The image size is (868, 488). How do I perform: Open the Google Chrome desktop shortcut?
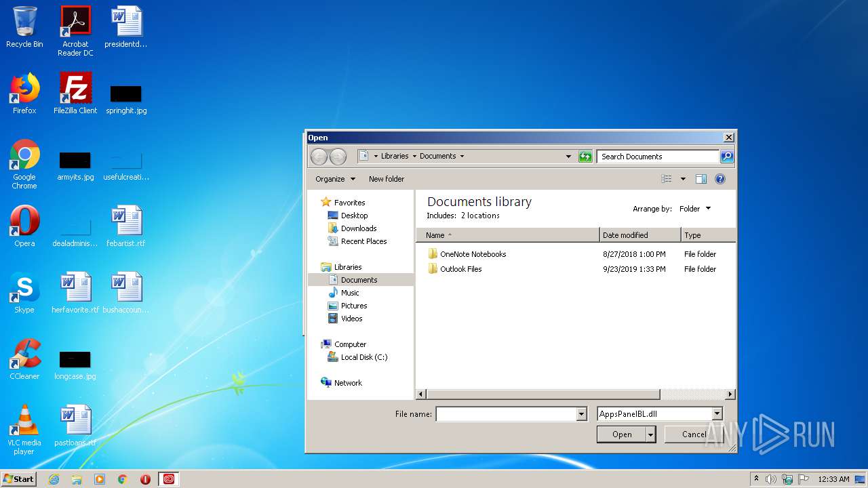click(24, 164)
